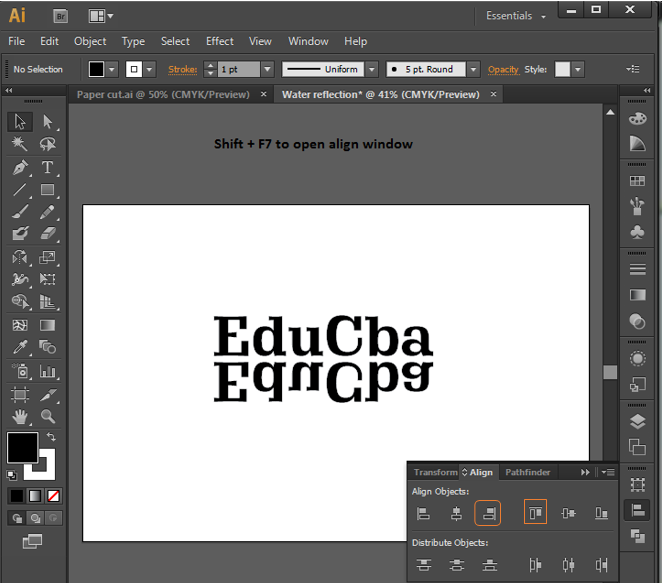
Task: Change screen mode button
Action: [33, 541]
